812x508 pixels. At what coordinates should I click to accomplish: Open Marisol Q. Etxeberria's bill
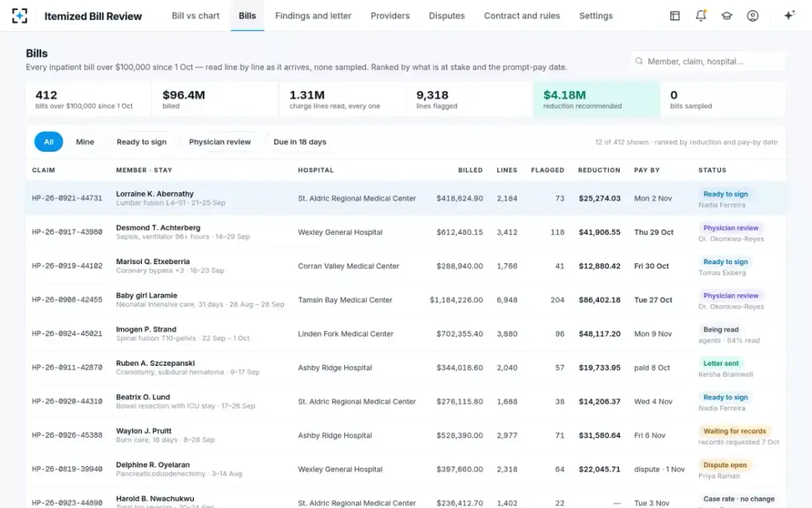153,261
